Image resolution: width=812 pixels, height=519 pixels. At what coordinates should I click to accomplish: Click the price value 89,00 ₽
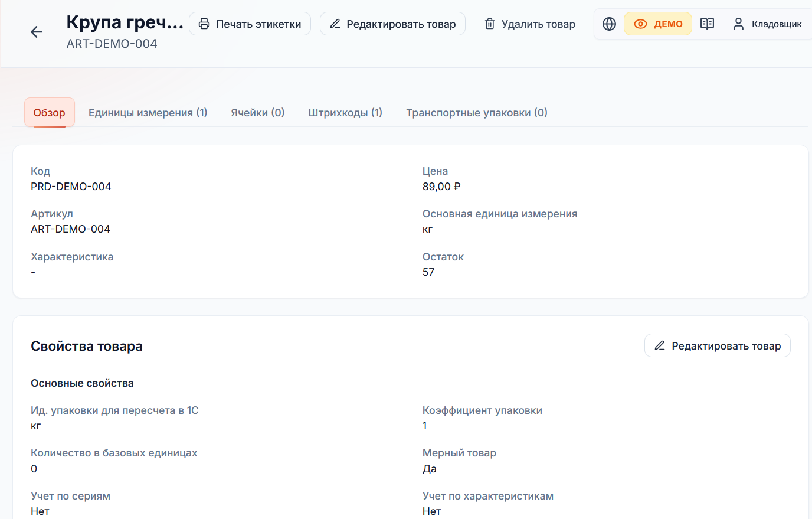441,186
